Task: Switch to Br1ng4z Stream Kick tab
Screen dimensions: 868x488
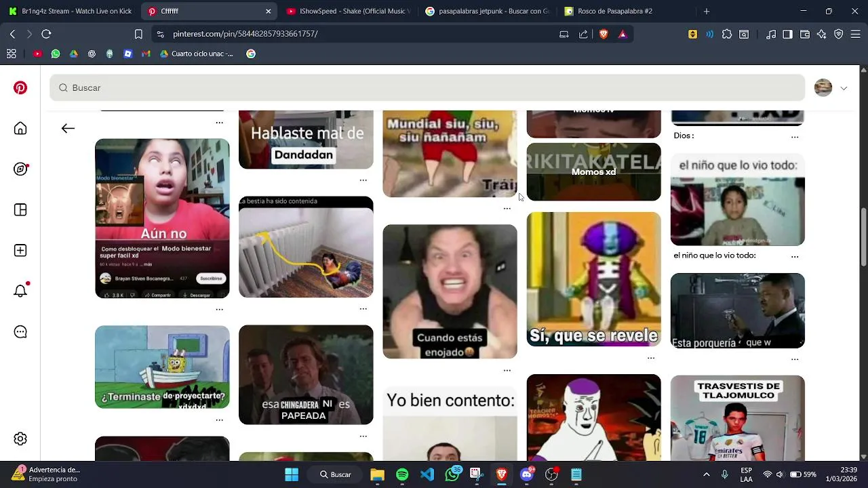Action: pyautogui.click(x=70, y=11)
